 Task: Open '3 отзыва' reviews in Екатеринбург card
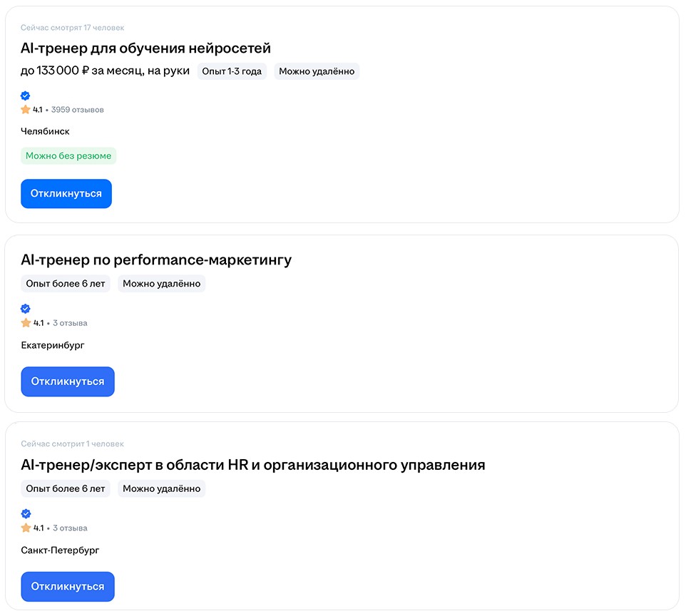70,323
